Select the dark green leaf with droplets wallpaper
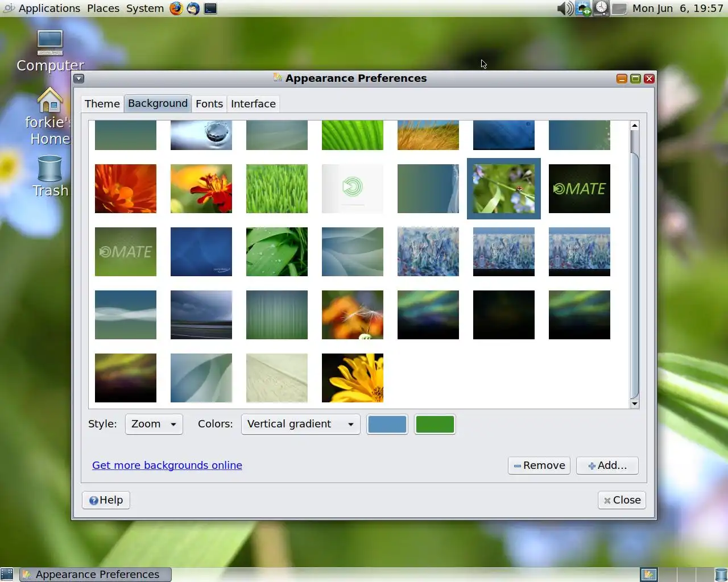 277,252
